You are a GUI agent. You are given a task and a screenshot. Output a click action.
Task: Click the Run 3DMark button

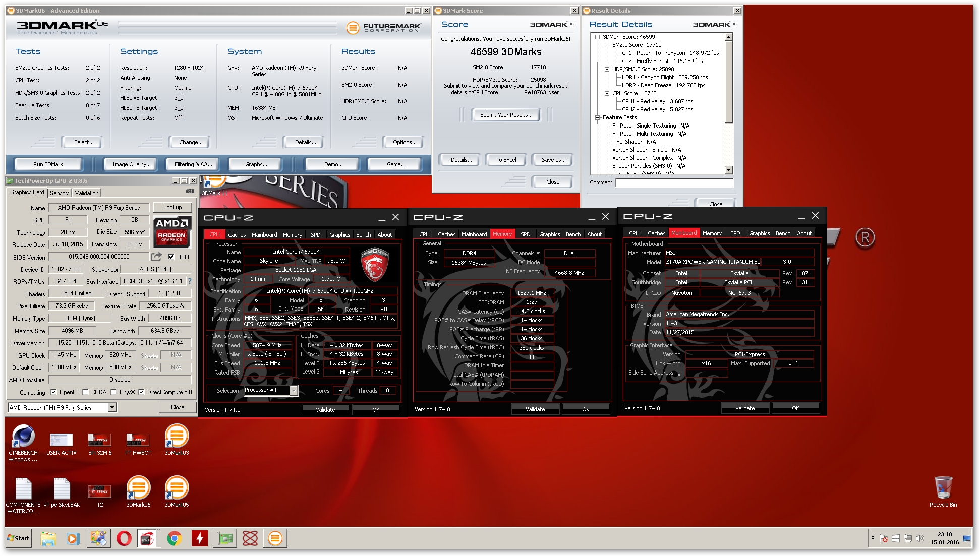click(x=48, y=164)
